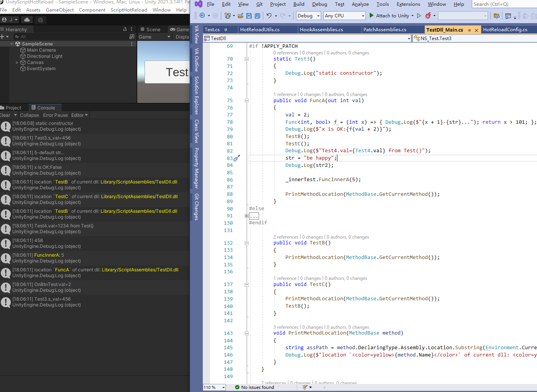Click the quick actions screwdriver icon on line 83
The width and height of the screenshot is (537, 392).
[x=237, y=158]
